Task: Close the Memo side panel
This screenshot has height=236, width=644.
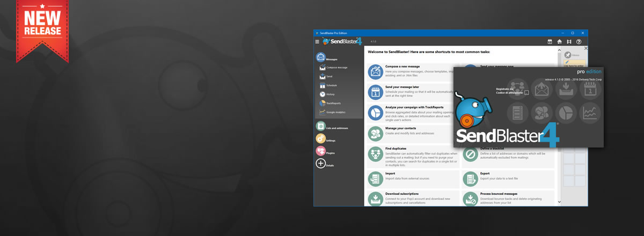Action: [586, 49]
